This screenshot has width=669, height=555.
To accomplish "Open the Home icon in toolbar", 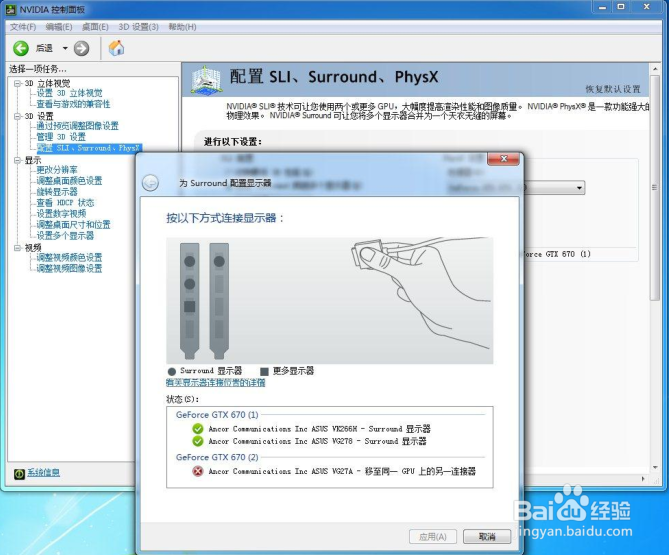I will pos(116,48).
